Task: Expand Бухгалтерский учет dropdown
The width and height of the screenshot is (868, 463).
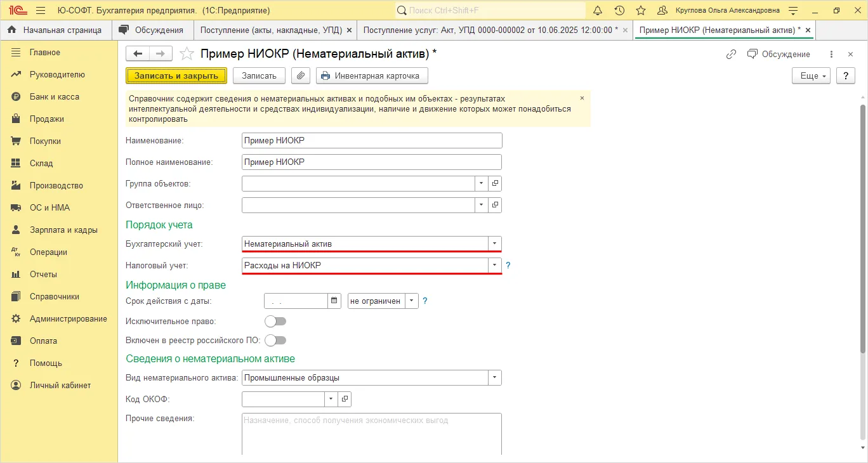Action: (495, 244)
